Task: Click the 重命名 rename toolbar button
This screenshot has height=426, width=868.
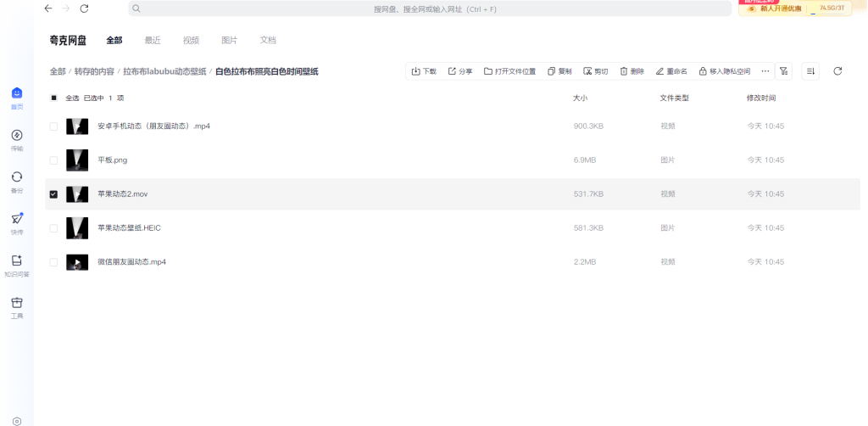Action: click(x=671, y=71)
